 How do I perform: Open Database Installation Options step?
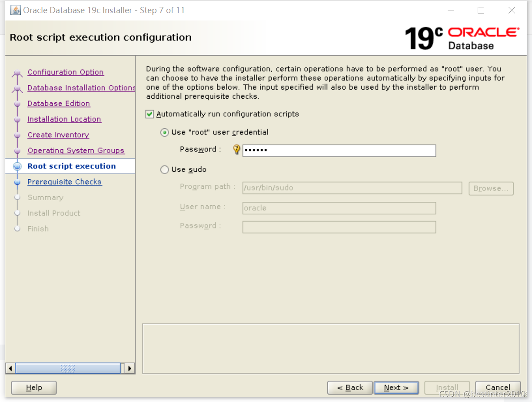(81, 88)
